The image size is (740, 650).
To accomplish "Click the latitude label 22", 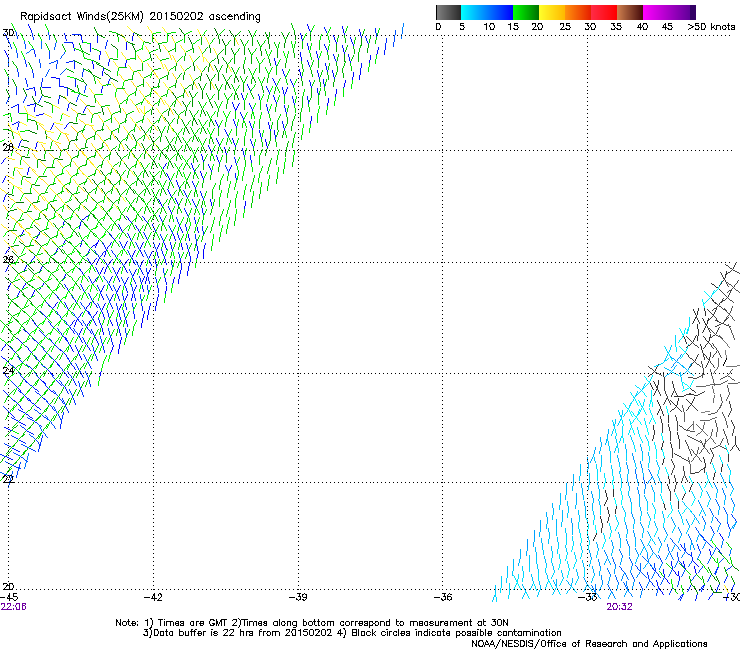I will (8, 479).
